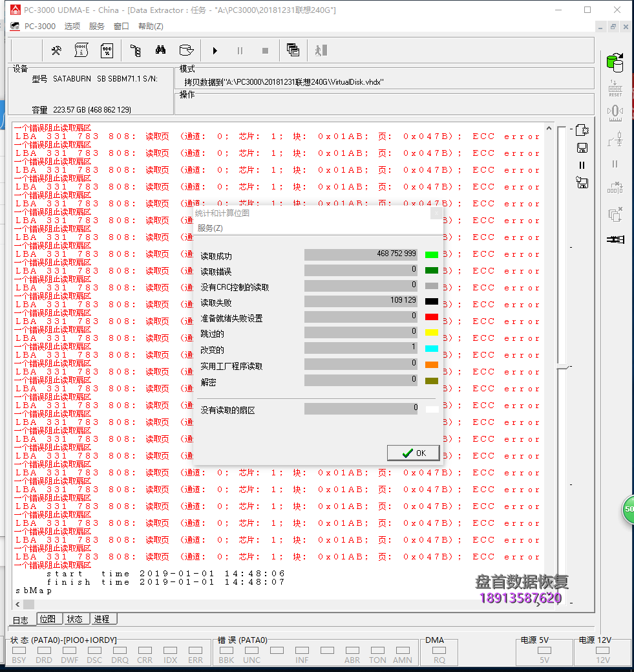Image resolution: width=634 pixels, height=672 pixels.
Task: Click the green disk copy icon
Action: point(615,63)
